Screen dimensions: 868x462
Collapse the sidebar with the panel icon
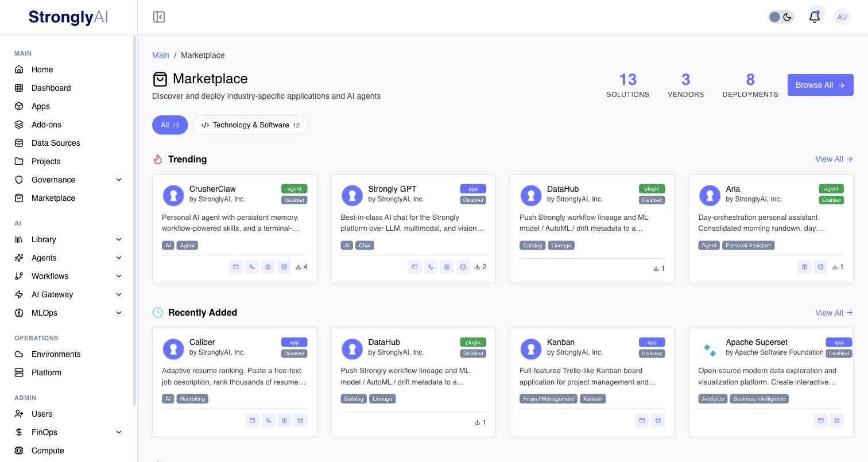coord(159,17)
